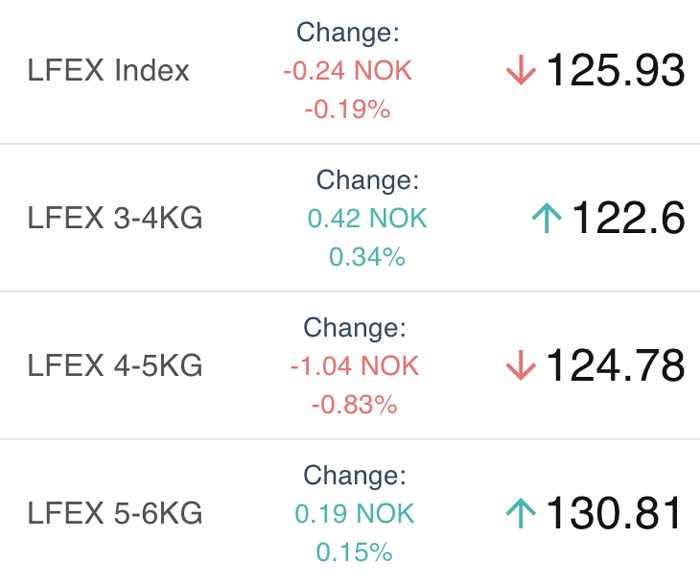700x585 pixels.
Task: Click the 125.93 index price value
Action: (x=615, y=70)
